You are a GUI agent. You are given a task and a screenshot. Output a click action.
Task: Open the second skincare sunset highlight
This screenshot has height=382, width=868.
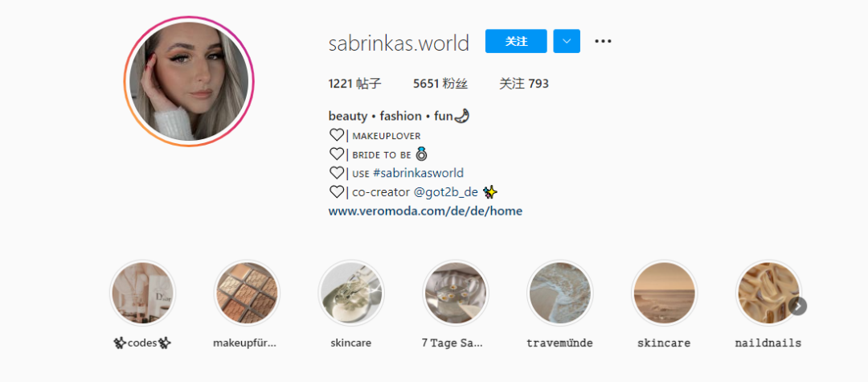(664, 294)
